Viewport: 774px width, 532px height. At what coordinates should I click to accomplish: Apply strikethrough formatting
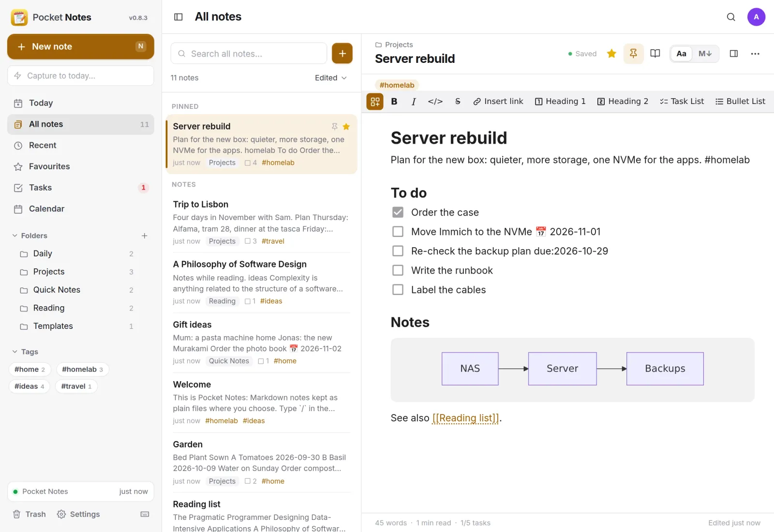(458, 102)
